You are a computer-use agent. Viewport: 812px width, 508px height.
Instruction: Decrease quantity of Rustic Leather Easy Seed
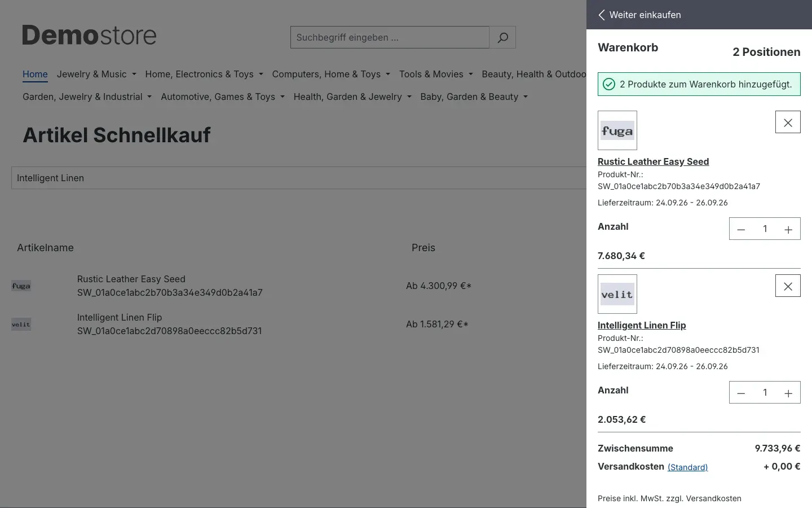pyautogui.click(x=741, y=229)
